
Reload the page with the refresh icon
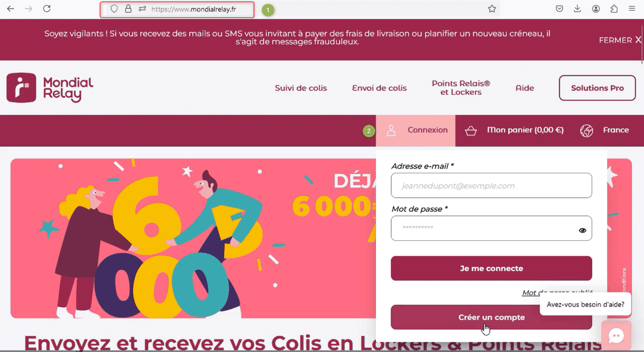point(46,9)
